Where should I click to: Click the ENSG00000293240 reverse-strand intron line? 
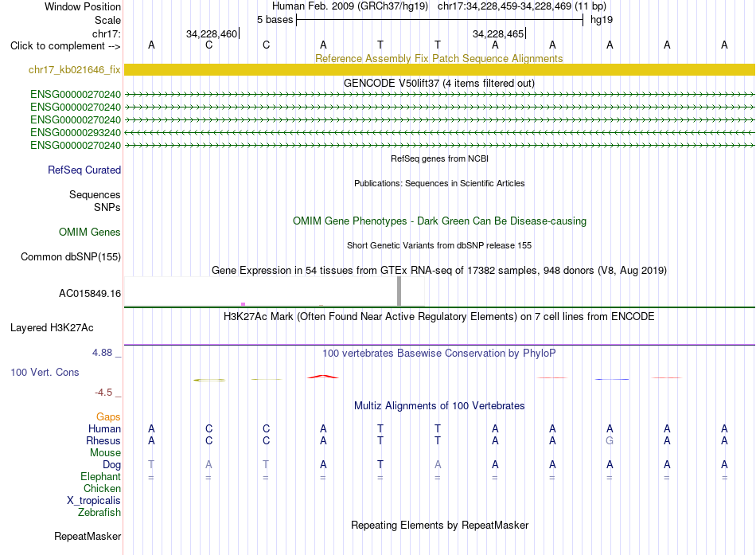439,132
